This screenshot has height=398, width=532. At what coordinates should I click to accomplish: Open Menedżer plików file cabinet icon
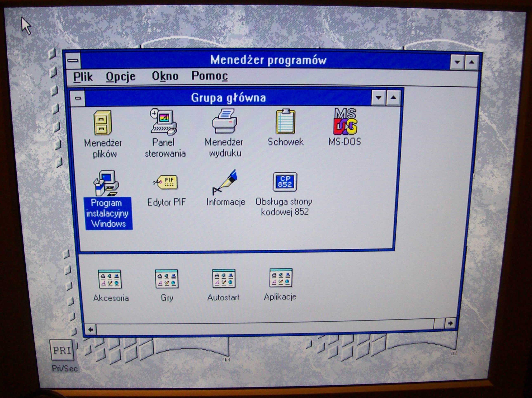tap(103, 123)
